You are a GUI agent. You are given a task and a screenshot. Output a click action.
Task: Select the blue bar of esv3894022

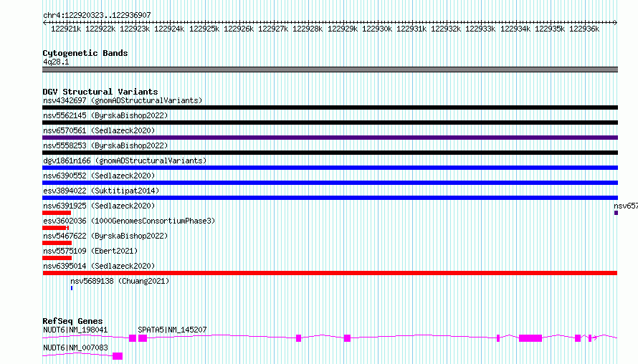tap(330, 198)
